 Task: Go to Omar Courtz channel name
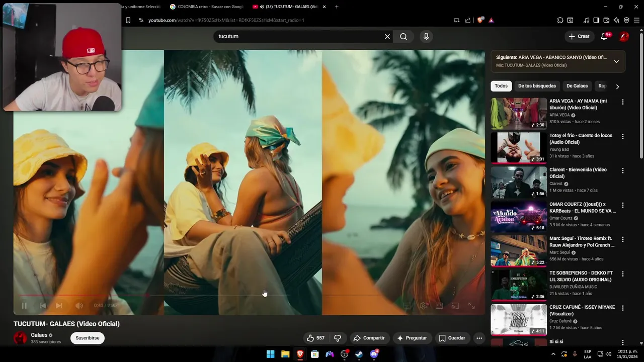coord(560,218)
